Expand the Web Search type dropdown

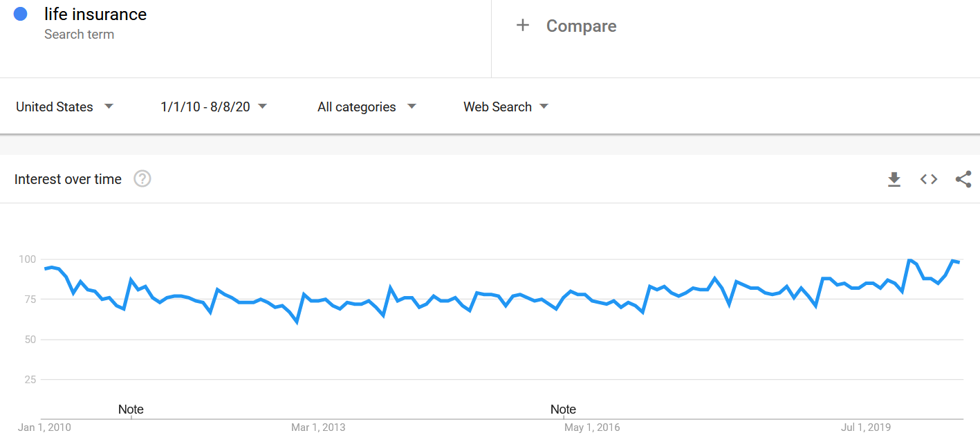(x=506, y=107)
